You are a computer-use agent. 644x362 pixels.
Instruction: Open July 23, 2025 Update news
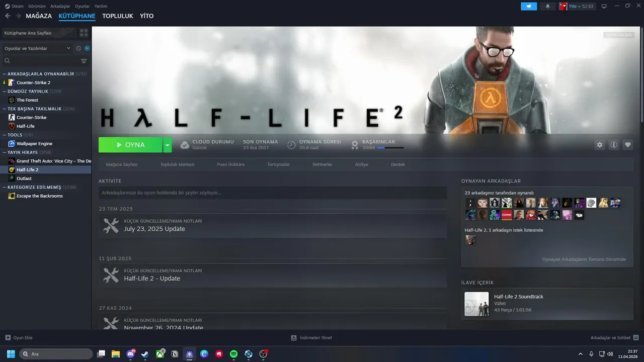coord(273,225)
